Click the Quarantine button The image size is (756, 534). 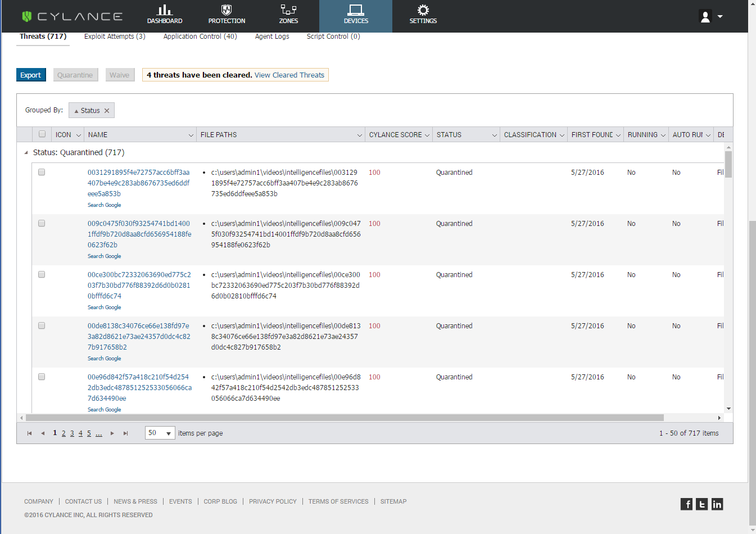(75, 75)
